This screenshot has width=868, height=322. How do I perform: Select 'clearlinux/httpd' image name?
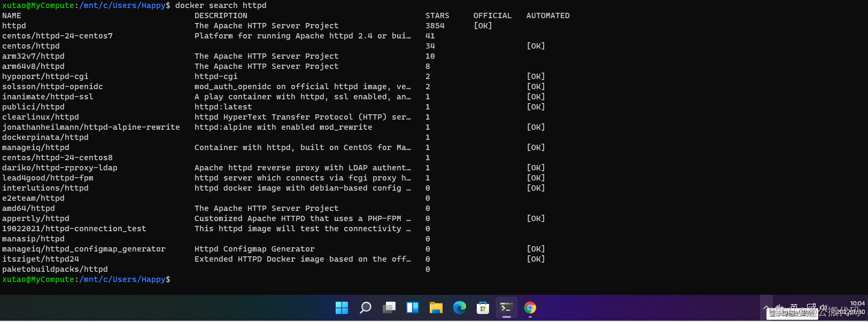[41, 117]
